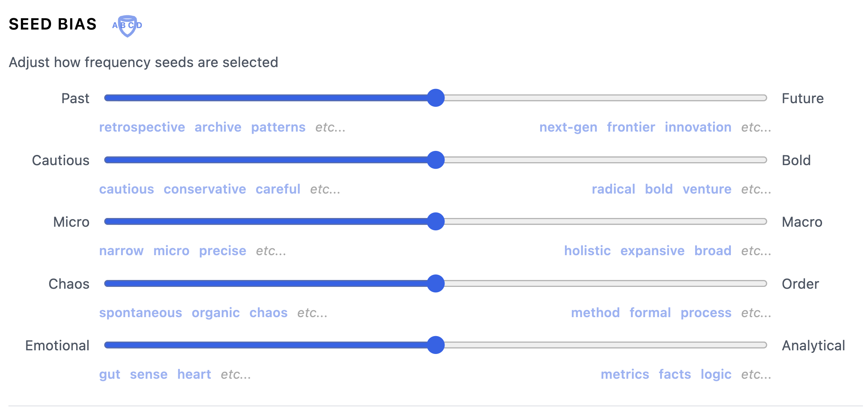The height and width of the screenshot is (409, 868).
Task: Select the patterns seed word
Action: click(278, 127)
